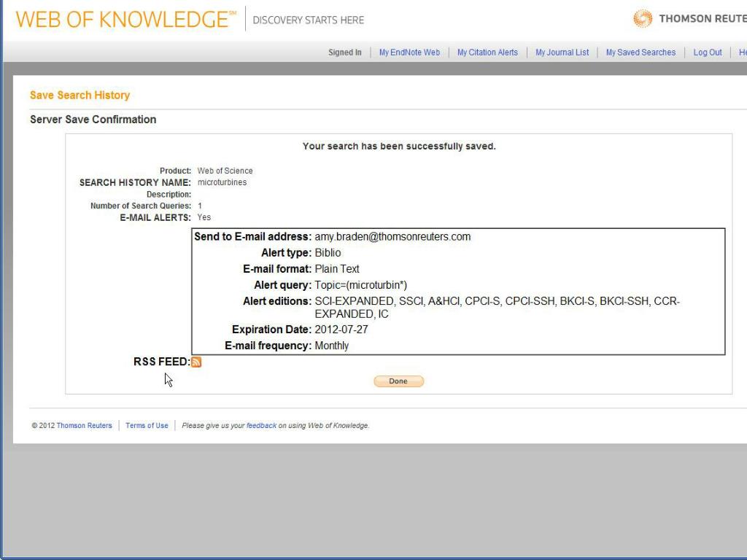Click E-MAIL ALERTS value 'Yes'
The image size is (747, 560).
click(x=204, y=217)
